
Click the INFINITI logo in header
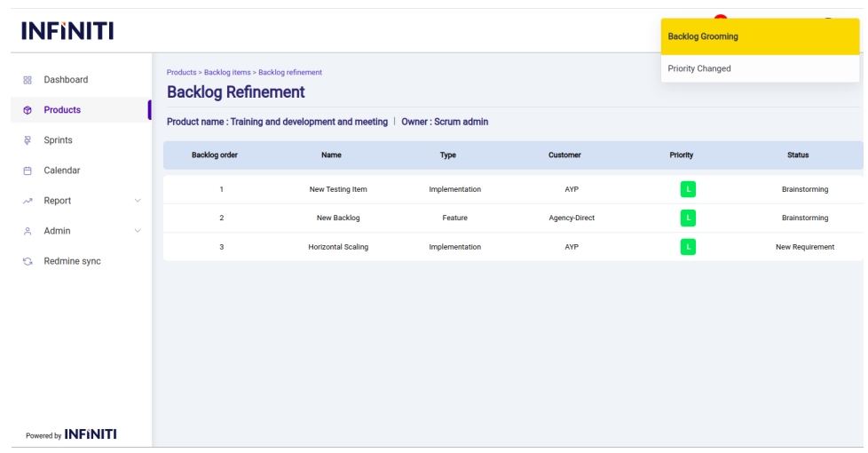(x=67, y=32)
